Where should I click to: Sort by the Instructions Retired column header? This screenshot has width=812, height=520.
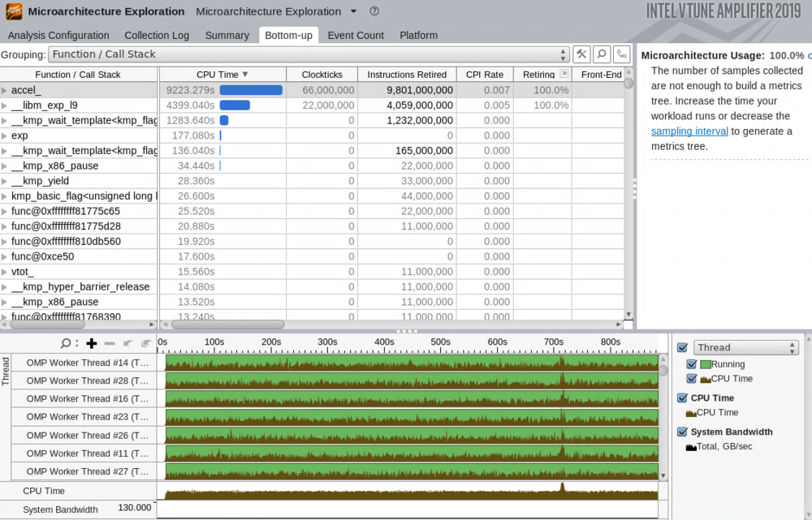click(x=407, y=75)
